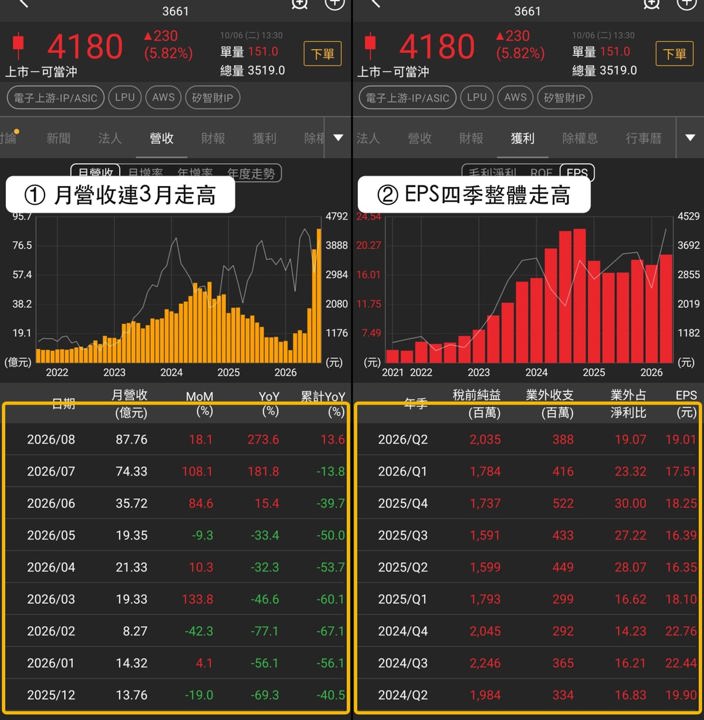Select 電子上游-IP/ASIC tag in left panel
The height and width of the screenshot is (720, 704).
[56, 98]
